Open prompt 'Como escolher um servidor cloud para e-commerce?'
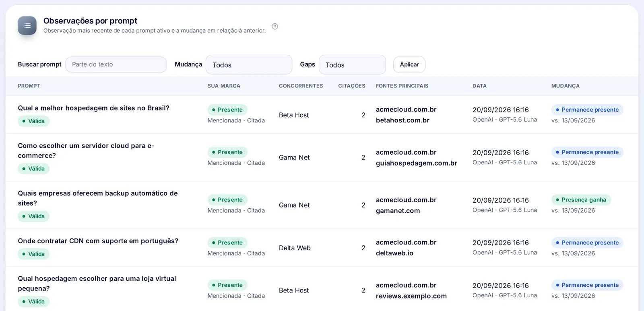644x311 pixels. click(x=86, y=151)
